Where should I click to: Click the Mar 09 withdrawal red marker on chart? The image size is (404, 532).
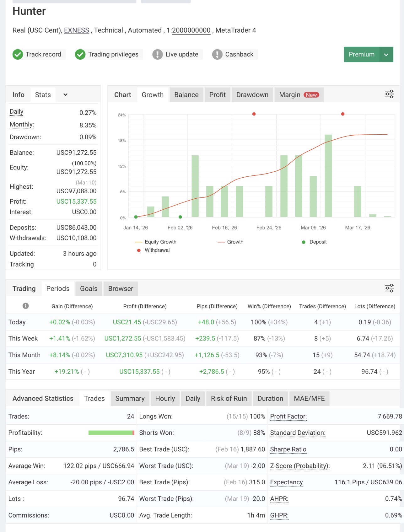click(x=343, y=114)
